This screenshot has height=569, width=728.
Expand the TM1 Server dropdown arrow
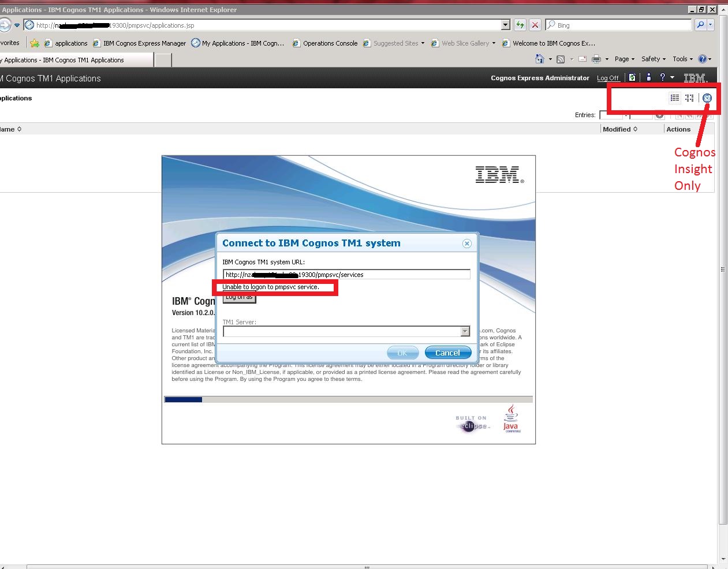[x=465, y=331]
